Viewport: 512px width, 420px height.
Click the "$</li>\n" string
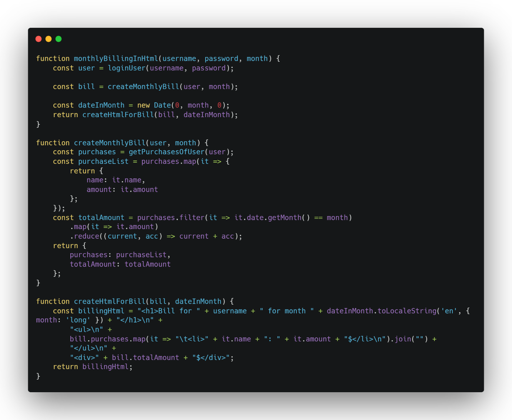click(x=365, y=339)
